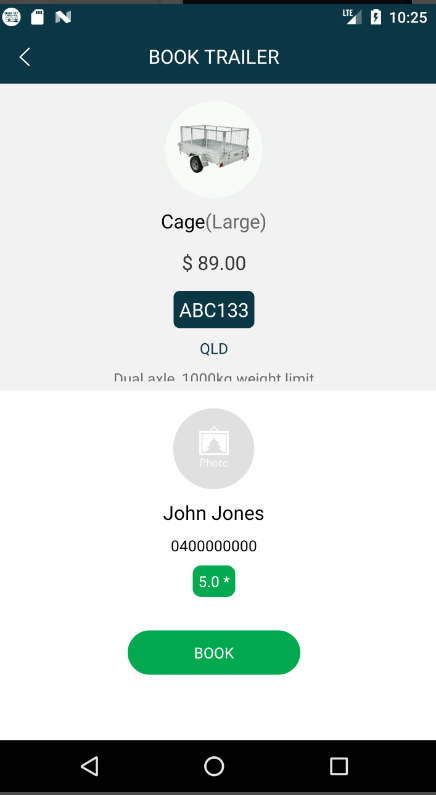The image size is (436, 795).
Task: Tap the battery charging icon
Action: coord(376,17)
